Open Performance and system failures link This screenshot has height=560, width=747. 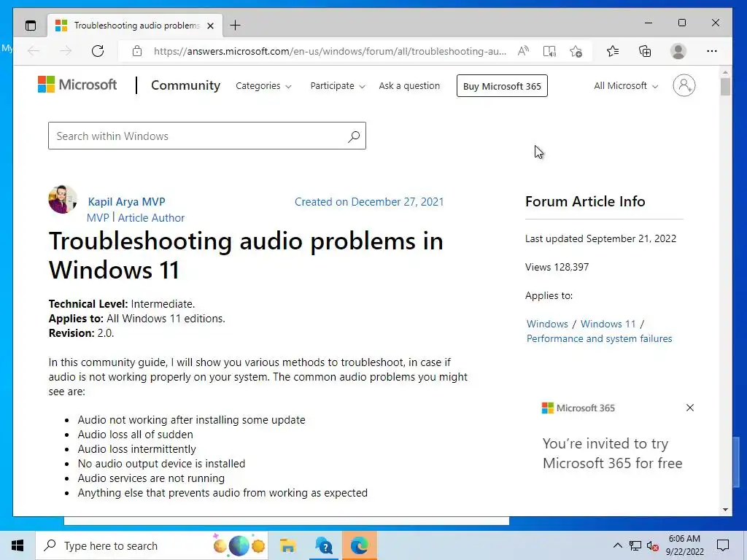coord(600,338)
